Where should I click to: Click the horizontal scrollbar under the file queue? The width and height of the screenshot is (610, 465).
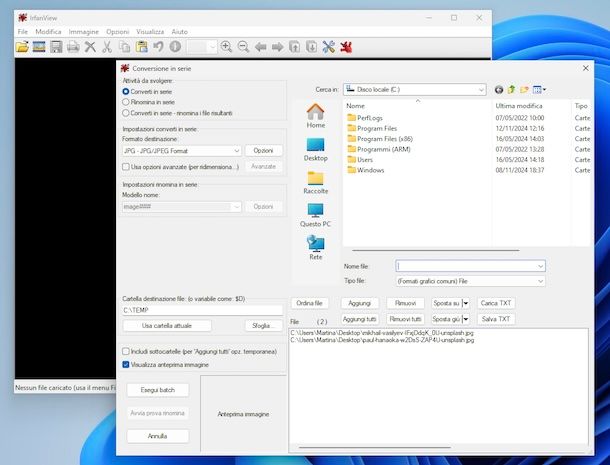pyautogui.click(x=375, y=447)
